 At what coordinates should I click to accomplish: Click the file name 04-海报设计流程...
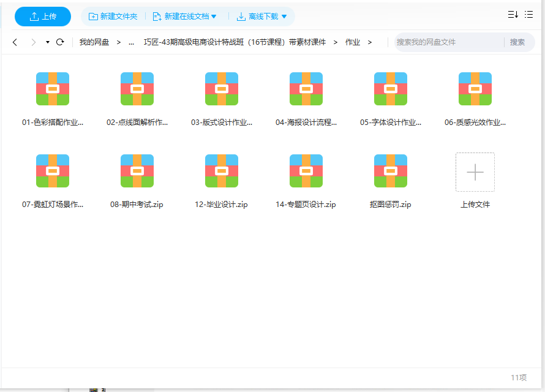point(306,123)
